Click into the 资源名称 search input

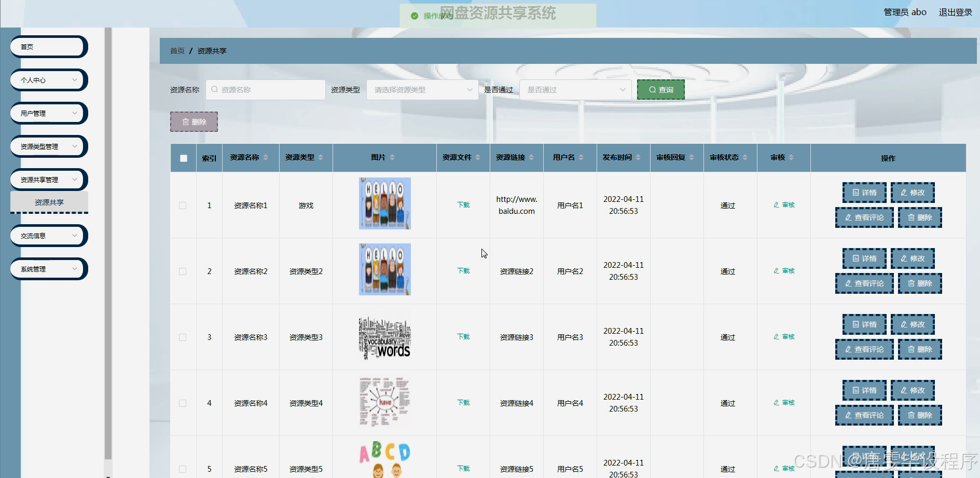[266, 90]
